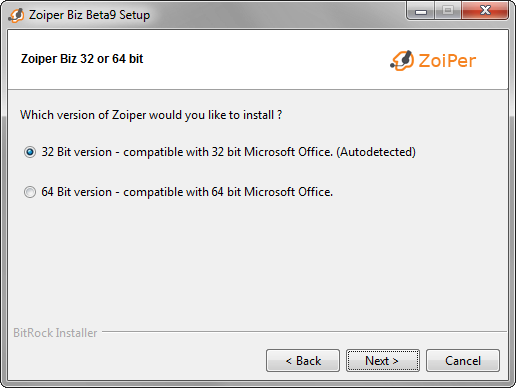Click '64 bit Microsoft Office' text
This screenshot has width=516, height=388.
coord(272,192)
